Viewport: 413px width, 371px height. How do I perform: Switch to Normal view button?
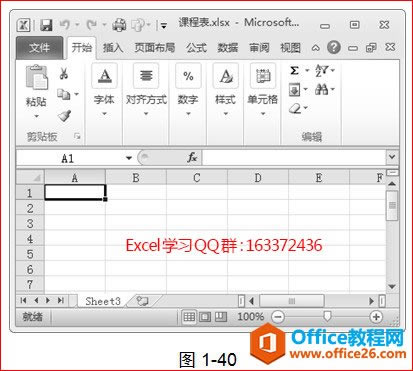pyautogui.click(x=189, y=317)
